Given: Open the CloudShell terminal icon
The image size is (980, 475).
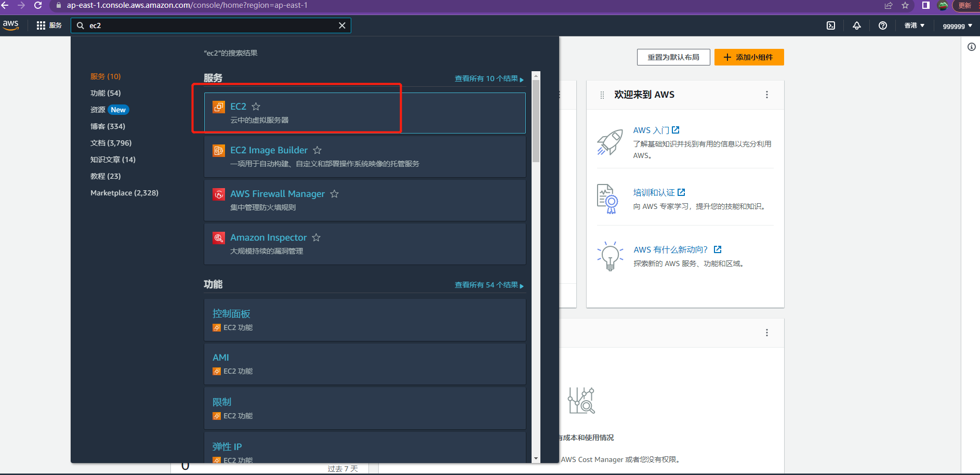Looking at the screenshot, I should click(831, 25).
